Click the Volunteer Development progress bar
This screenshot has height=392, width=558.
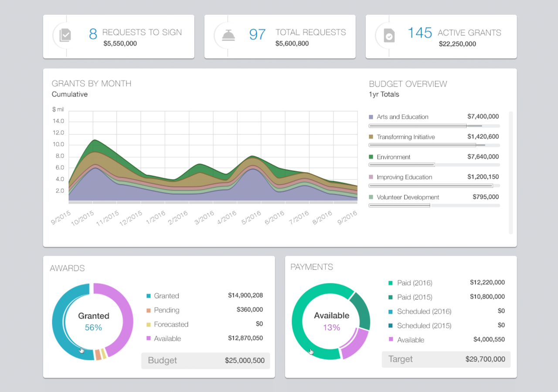click(x=434, y=205)
